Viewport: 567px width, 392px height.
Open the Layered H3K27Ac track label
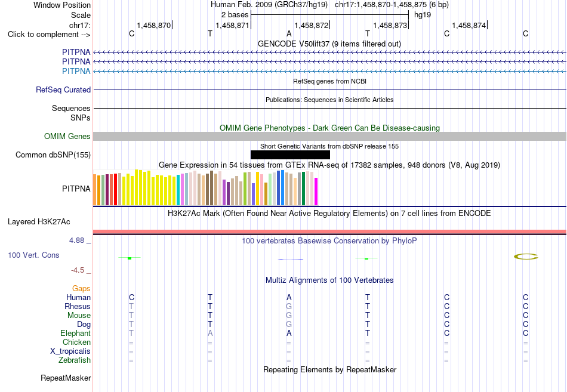(x=39, y=222)
